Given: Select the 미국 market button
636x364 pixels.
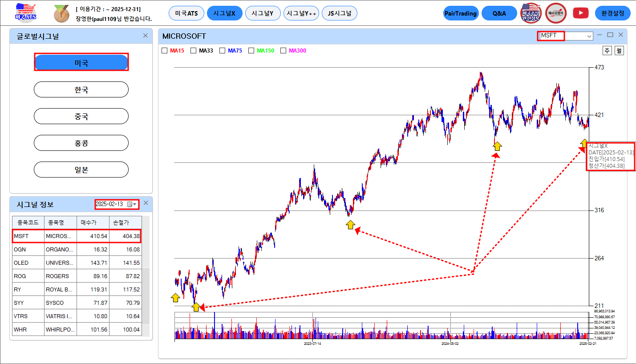Looking at the screenshot, I should (81, 63).
